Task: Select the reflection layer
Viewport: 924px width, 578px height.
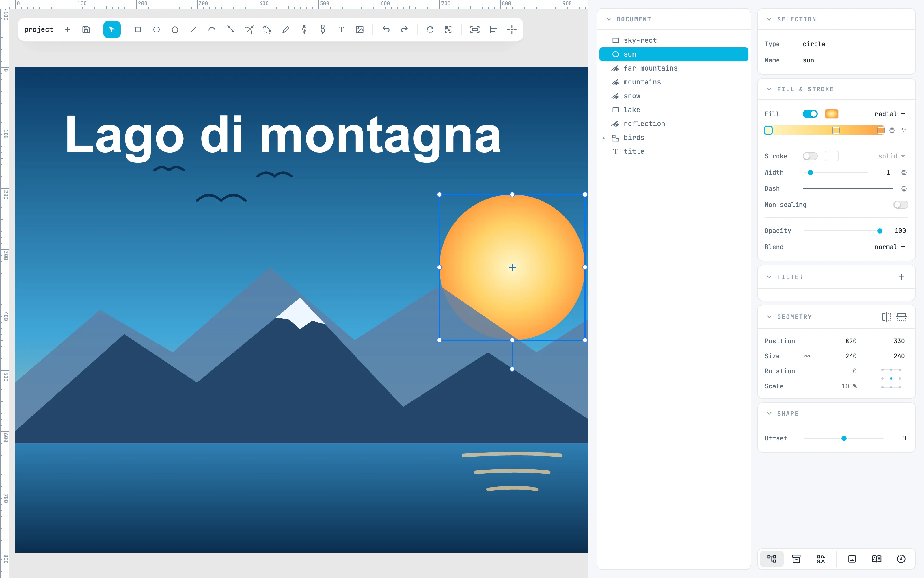Action: (x=674, y=123)
